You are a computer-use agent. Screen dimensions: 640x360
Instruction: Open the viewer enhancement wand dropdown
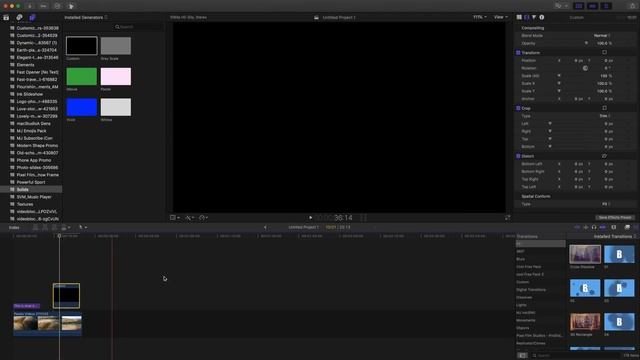click(189, 218)
